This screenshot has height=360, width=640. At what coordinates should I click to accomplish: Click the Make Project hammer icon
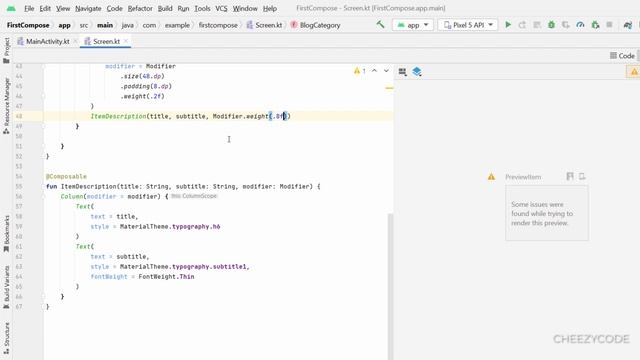coord(380,24)
